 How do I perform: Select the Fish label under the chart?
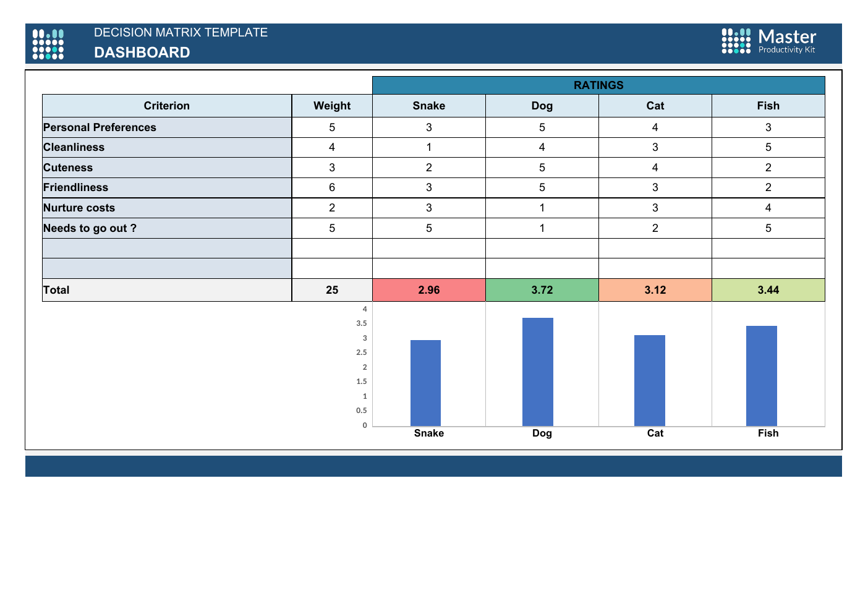(768, 433)
